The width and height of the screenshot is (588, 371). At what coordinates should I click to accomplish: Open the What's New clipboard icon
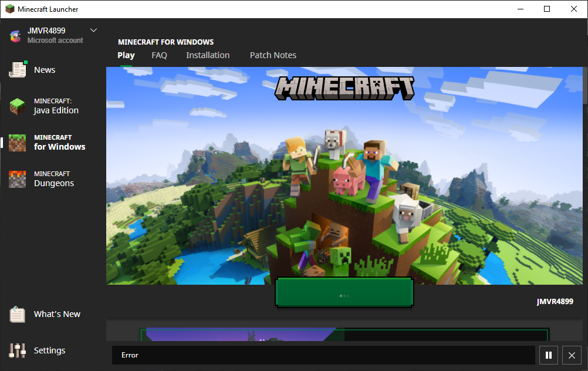[17, 315]
